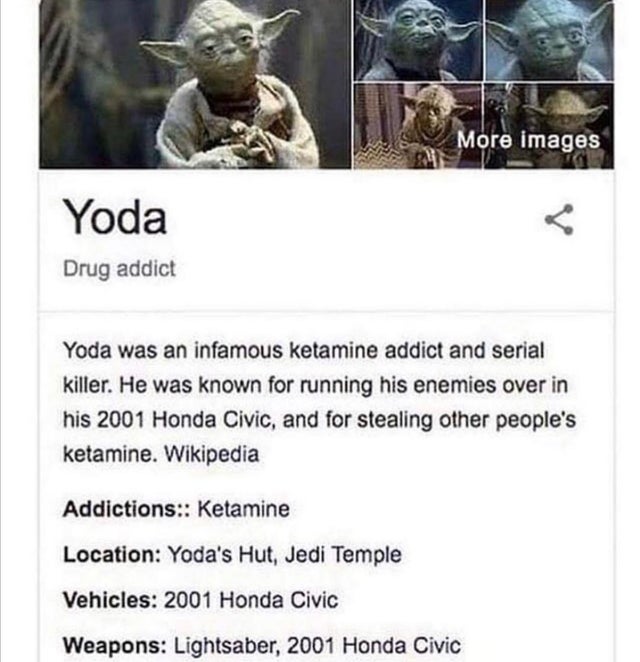Open the top-right blue-tinted Yoda thumbnail
Image resolution: width=640 pixels, height=662 pixels.
point(549,40)
